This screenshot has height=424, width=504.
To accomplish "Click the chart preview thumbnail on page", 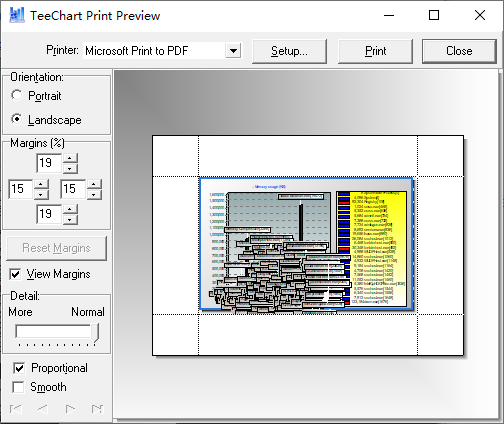I will [307, 244].
